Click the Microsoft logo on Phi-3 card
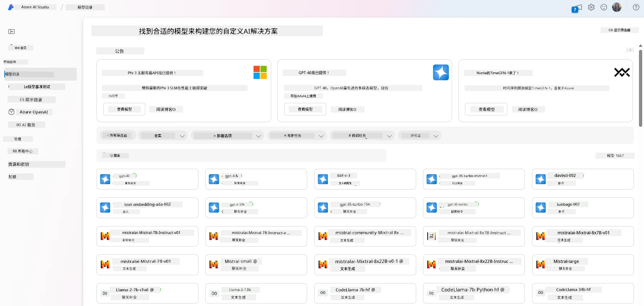 click(260, 72)
